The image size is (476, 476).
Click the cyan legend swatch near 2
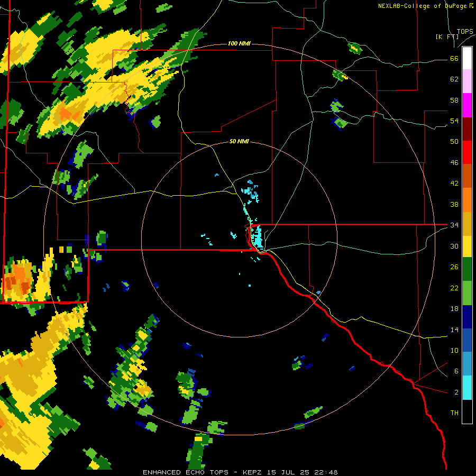467,388
